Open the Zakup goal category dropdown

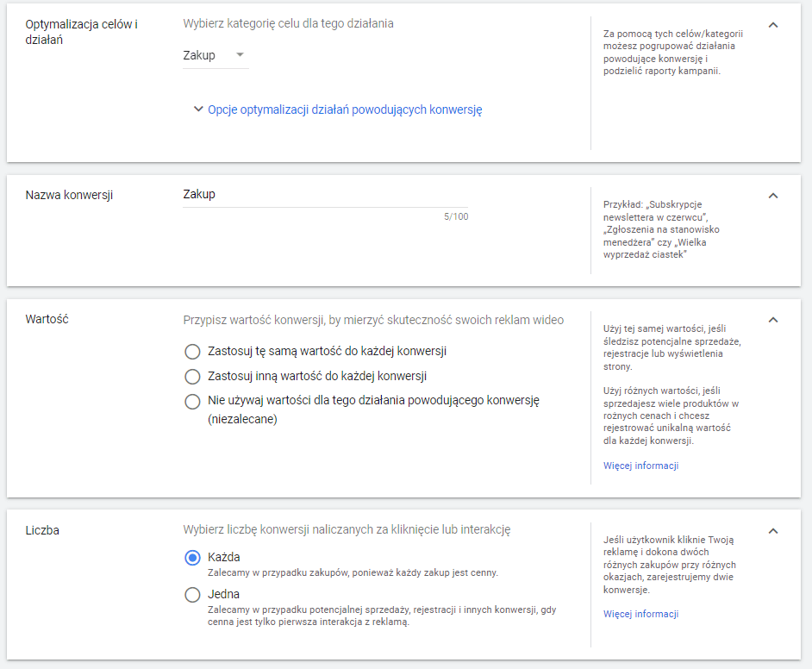click(x=215, y=56)
